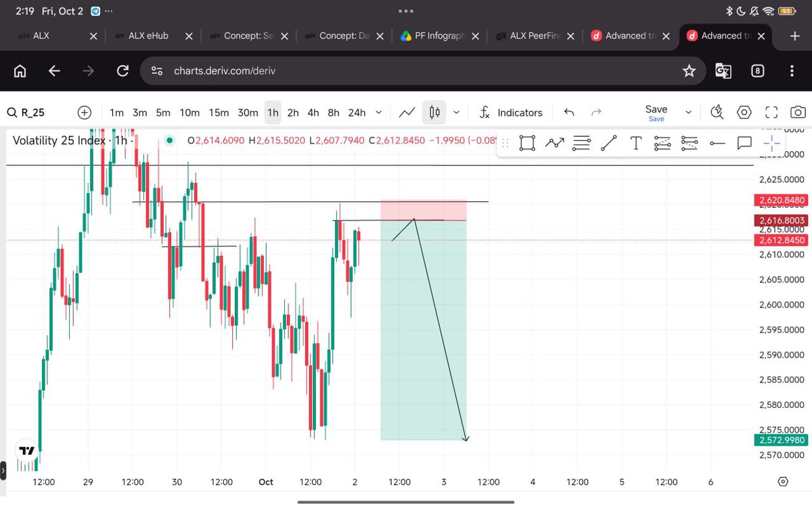Screen dimensions: 812x508
Task: Expand the chart style dropdown arrow
Action: tap(457, 112)
